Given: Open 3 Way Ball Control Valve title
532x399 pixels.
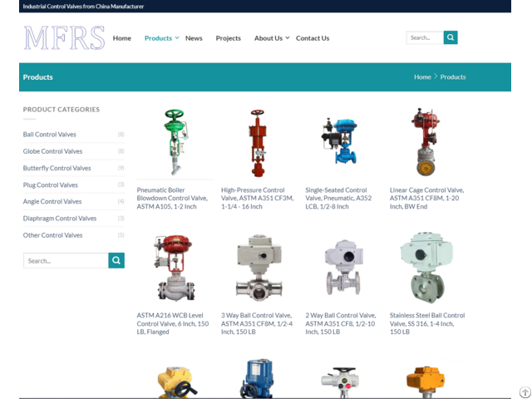Looking at the screenshot, I should [x=257, y=323].
